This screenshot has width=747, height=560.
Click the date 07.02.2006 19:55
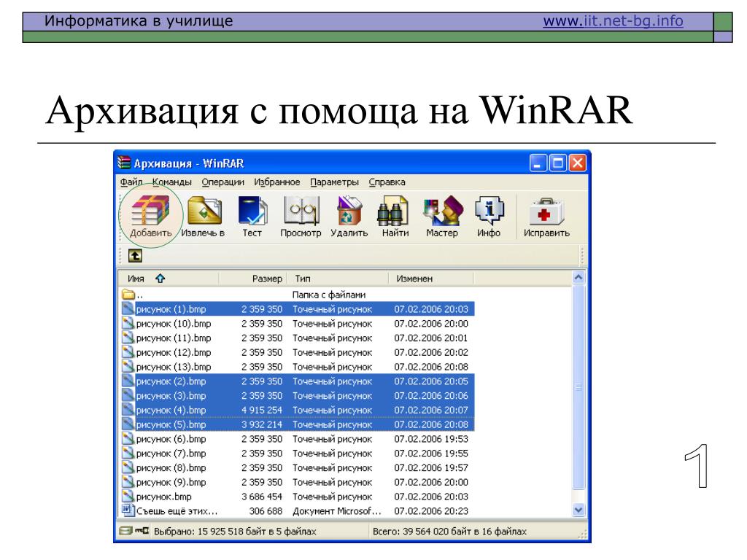[x=431, y=454]
